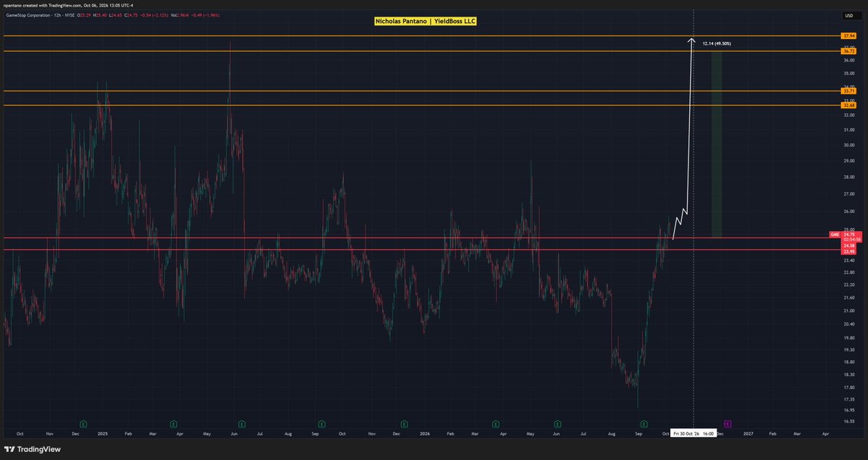Click the TradingView logo
Image resolution: width=868 pixels, height=460 pixels.
(32, 449)
